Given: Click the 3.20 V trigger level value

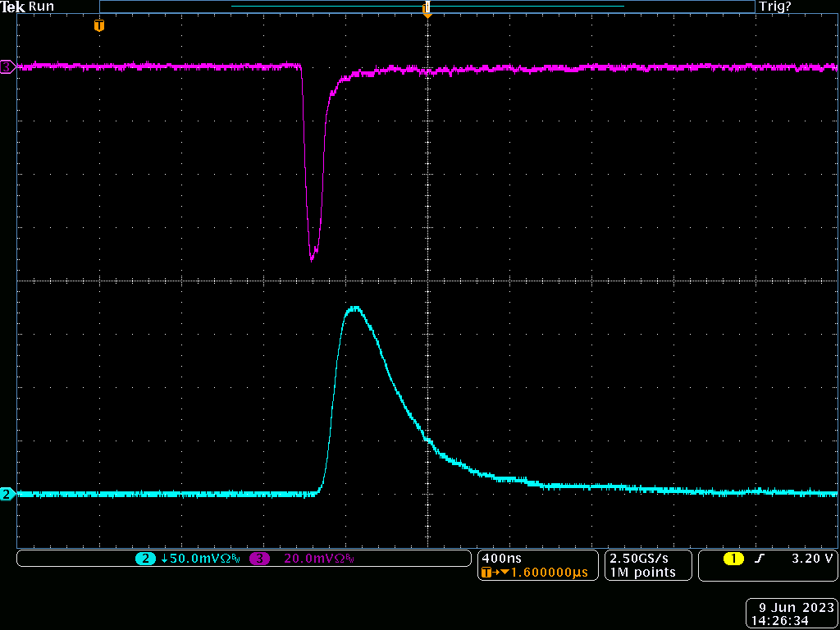Looking at the screenshot, I should click(x=811, y=559).
